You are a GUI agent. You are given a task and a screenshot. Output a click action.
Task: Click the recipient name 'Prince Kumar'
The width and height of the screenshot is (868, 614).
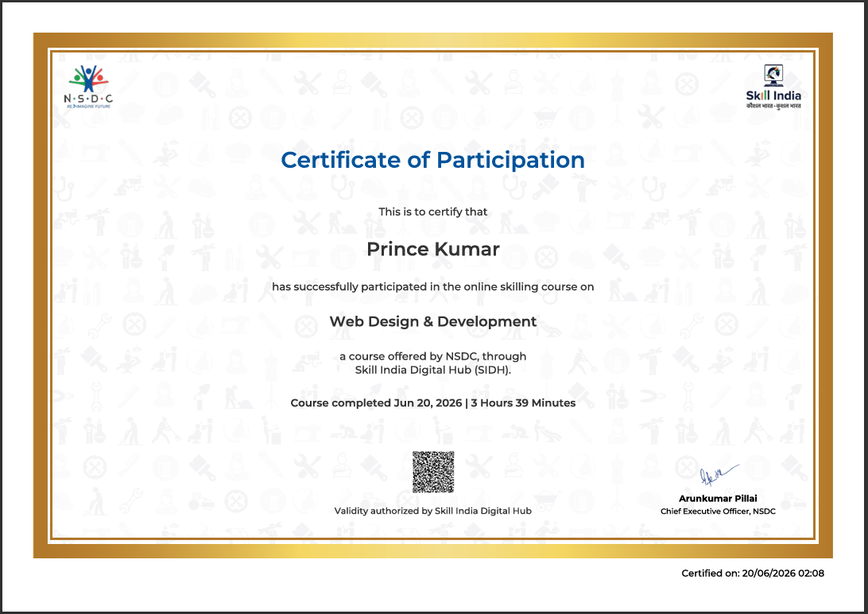433,249
